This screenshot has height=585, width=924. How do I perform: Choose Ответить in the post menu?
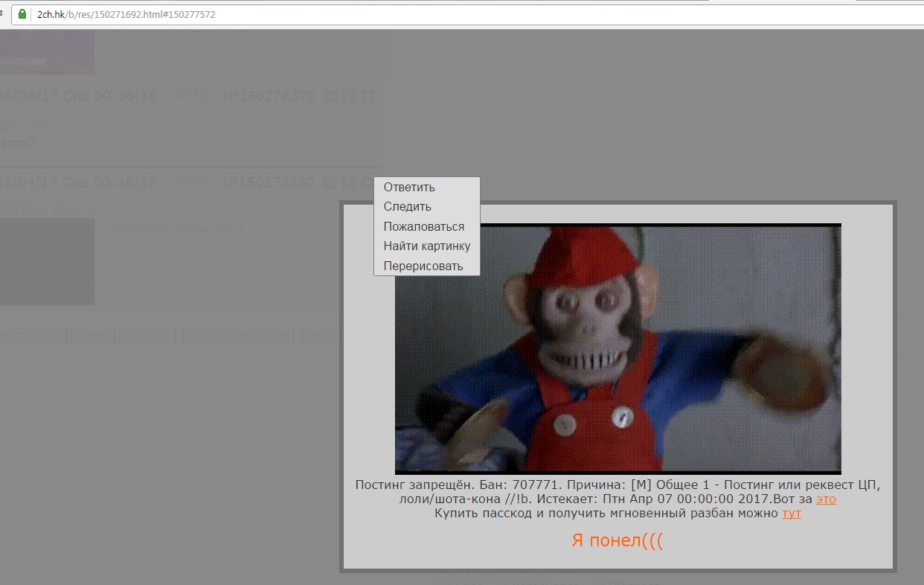click(426, 187)
